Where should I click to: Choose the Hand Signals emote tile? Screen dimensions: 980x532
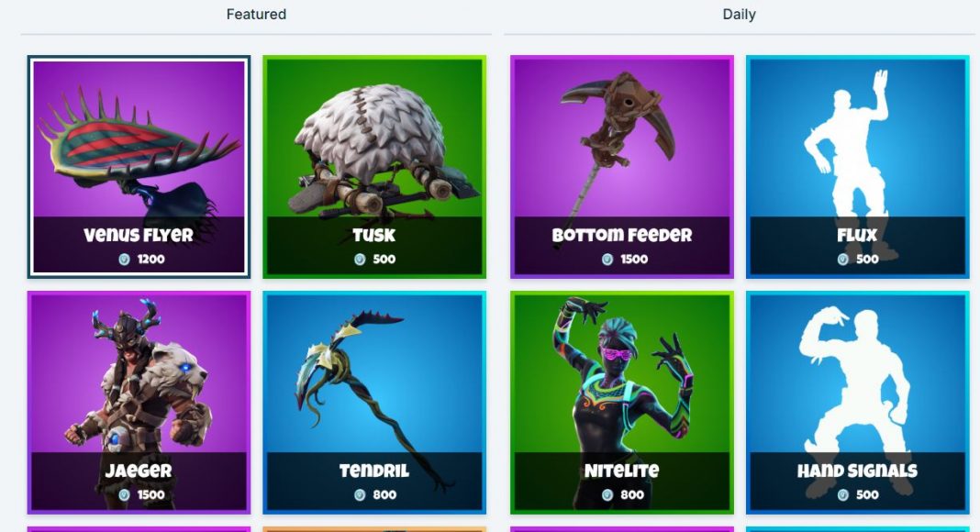coord(857,403)
